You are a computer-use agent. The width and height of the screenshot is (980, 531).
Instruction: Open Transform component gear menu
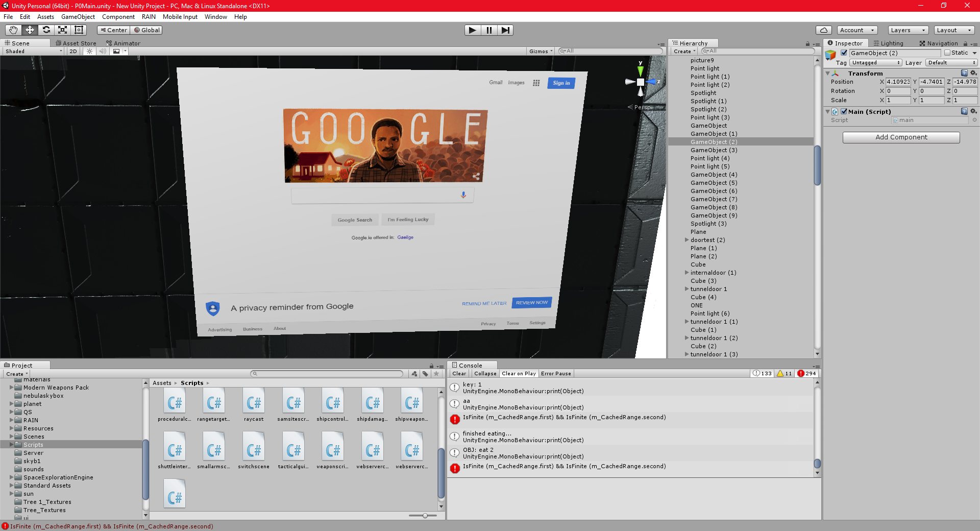(x=973, y=73)
